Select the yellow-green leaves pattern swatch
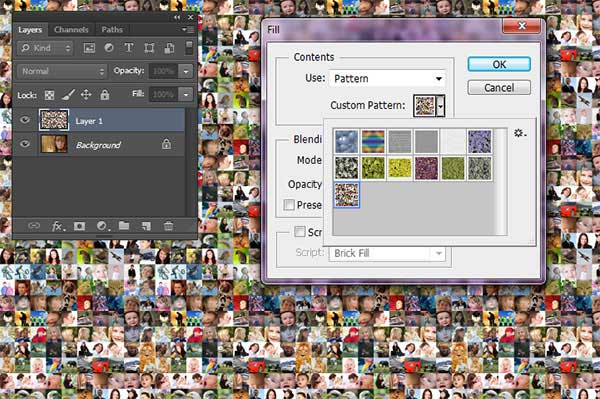 (x=373, y=168)
